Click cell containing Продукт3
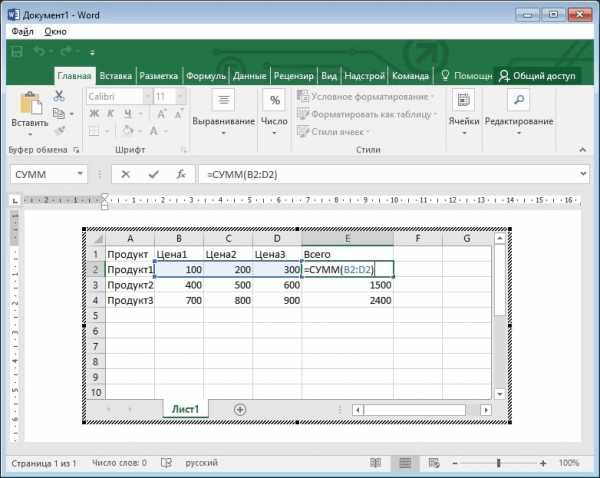600x478 pixels. coord(130,300)
